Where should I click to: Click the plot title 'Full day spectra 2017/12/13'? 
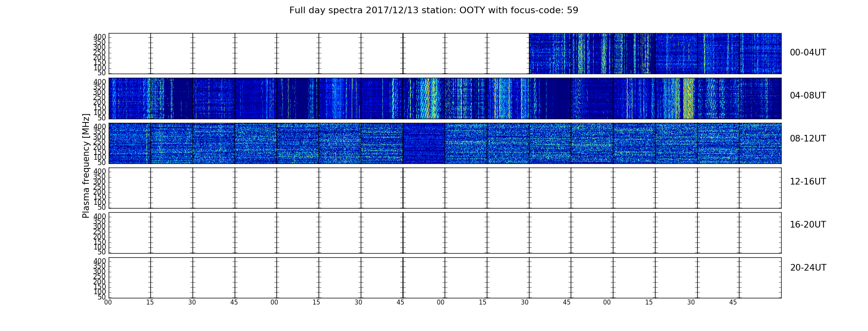click(434, 10)
